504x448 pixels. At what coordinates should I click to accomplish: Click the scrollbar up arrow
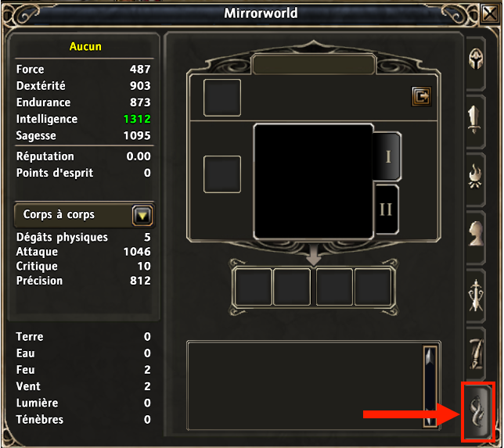pyautogui.click(x=430, y=355)
